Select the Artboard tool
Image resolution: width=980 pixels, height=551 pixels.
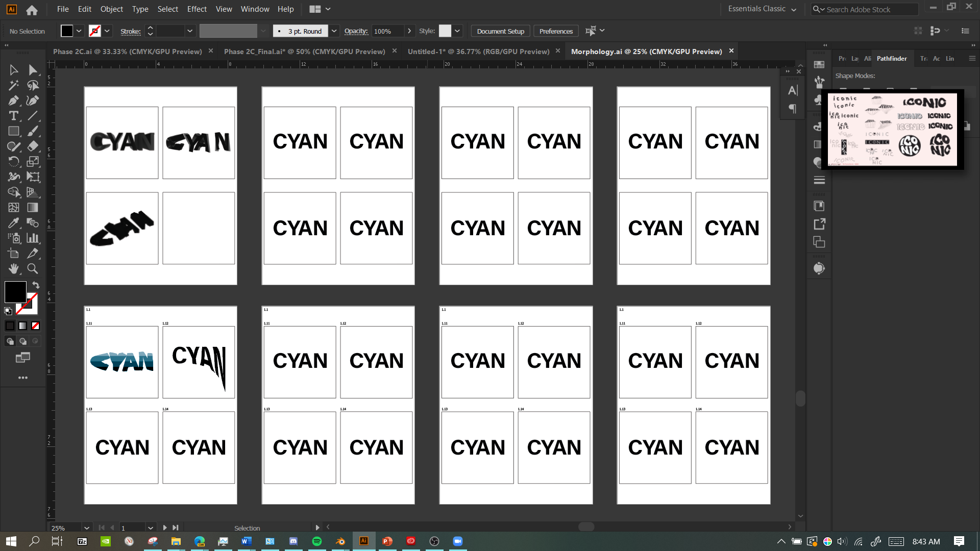[x=14, y=254]
